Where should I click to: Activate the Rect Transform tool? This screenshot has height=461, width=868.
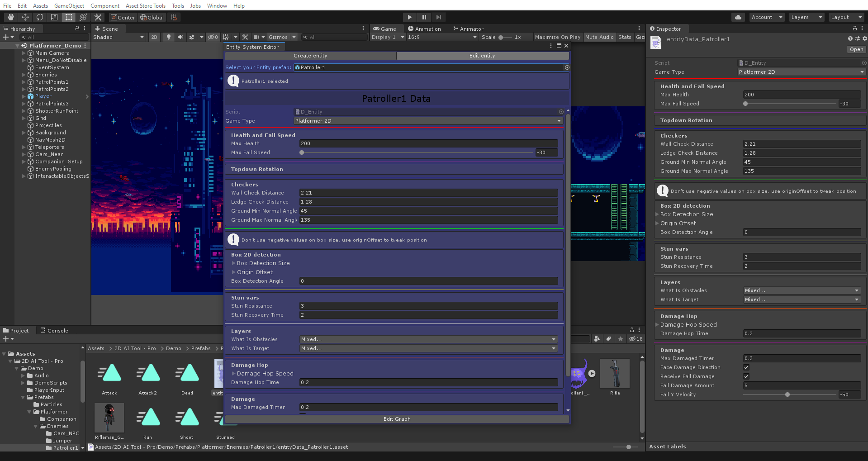(x=69, y=17)
